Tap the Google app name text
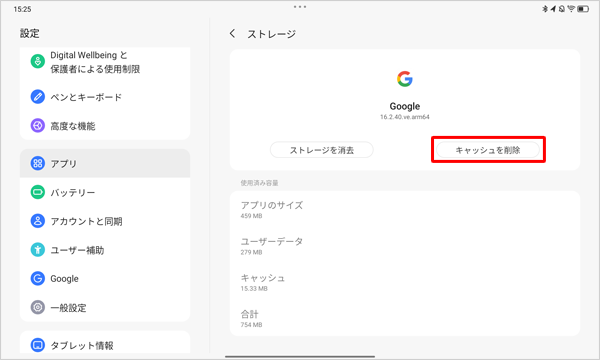 coord(404,106)
